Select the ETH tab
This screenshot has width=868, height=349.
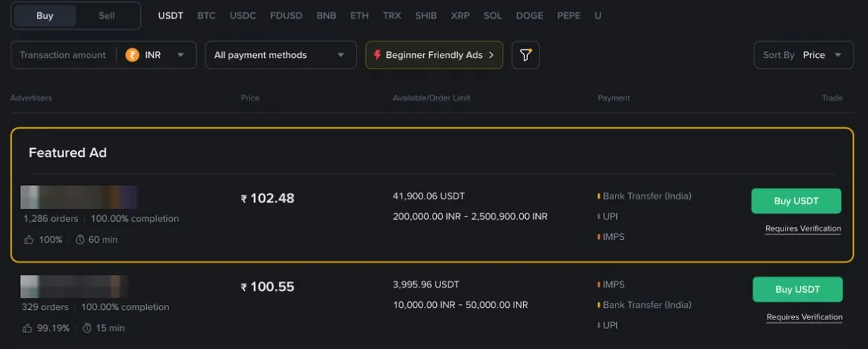359,15
